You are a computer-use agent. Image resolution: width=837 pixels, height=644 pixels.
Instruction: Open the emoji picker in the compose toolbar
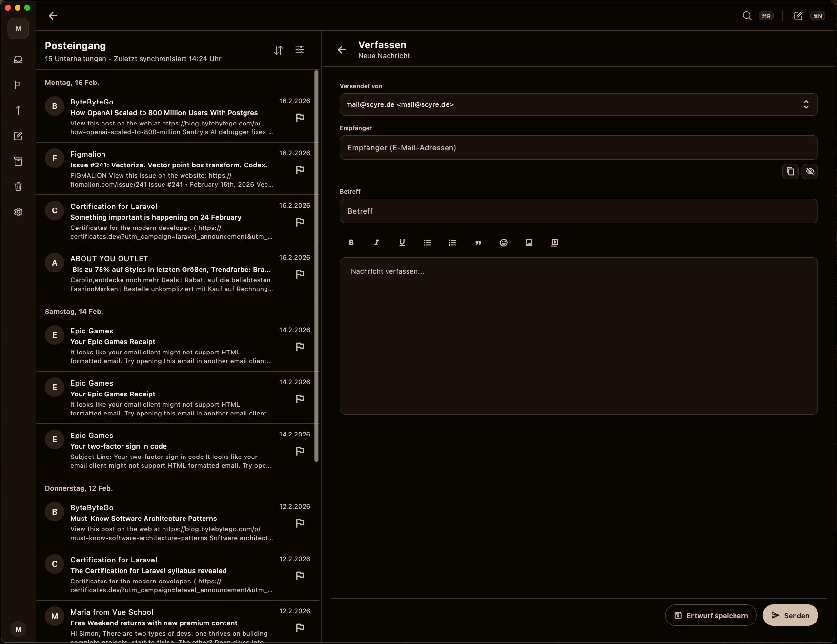coord(503,243)
